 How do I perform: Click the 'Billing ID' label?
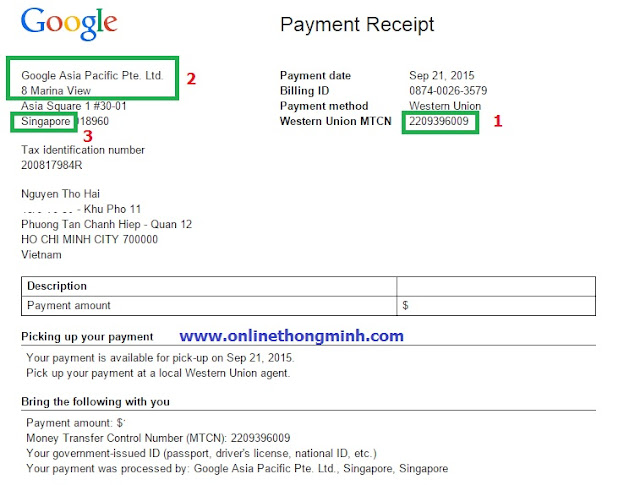click(x=304, y=91)
